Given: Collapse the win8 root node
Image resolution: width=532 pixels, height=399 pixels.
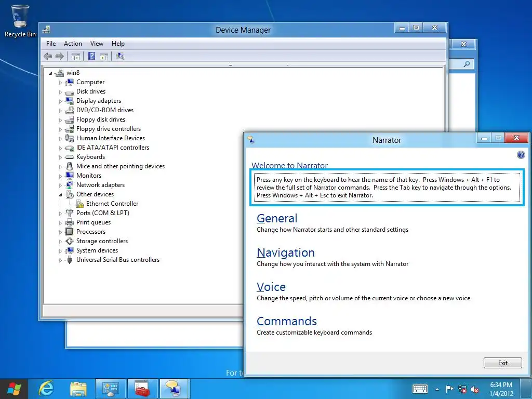Looking at the screenshot, I should point(50,73).
